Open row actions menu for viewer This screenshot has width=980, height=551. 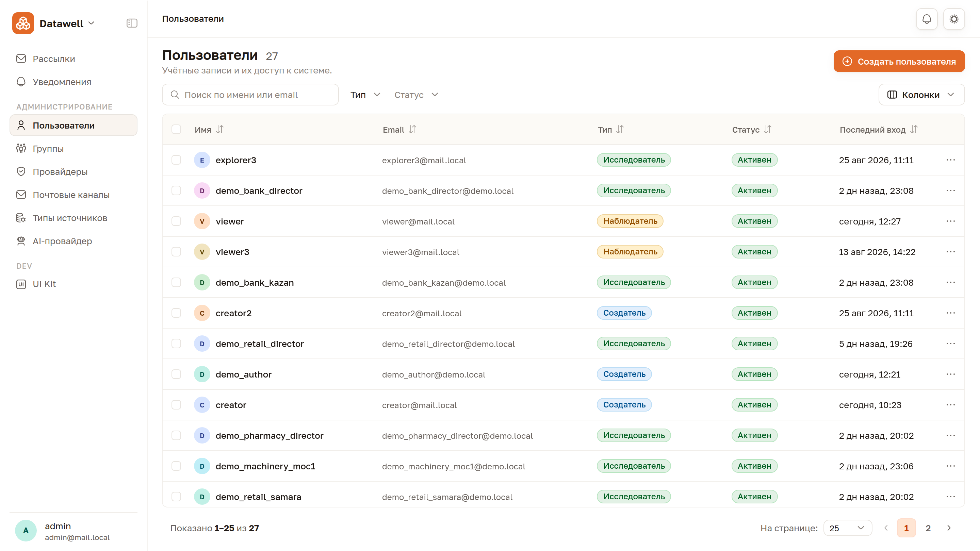tap(950, 221)
